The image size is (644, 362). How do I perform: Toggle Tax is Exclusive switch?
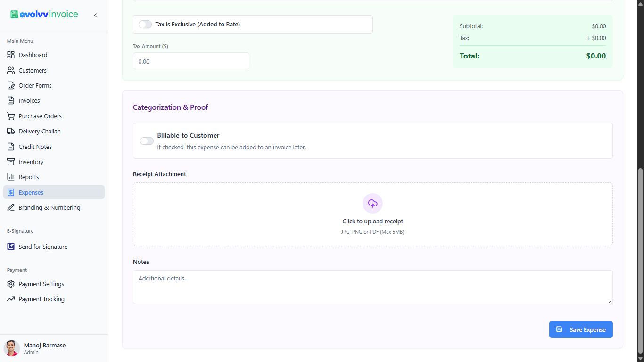[145, 24]
